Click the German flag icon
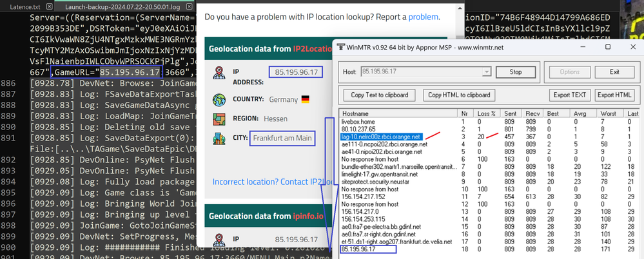Image resolution: width=644 pixels, height=259 pixels. [305, 99]
